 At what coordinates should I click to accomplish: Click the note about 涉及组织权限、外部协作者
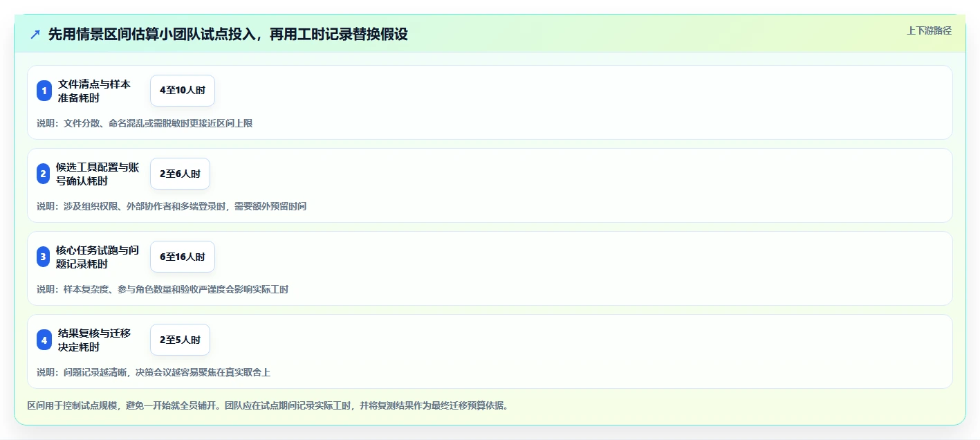click(x=172, y=206)
